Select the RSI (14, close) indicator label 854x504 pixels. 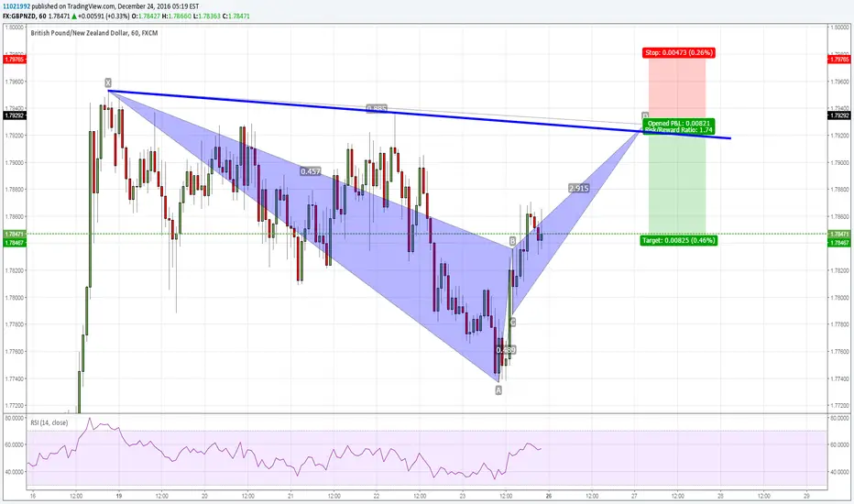49,422
